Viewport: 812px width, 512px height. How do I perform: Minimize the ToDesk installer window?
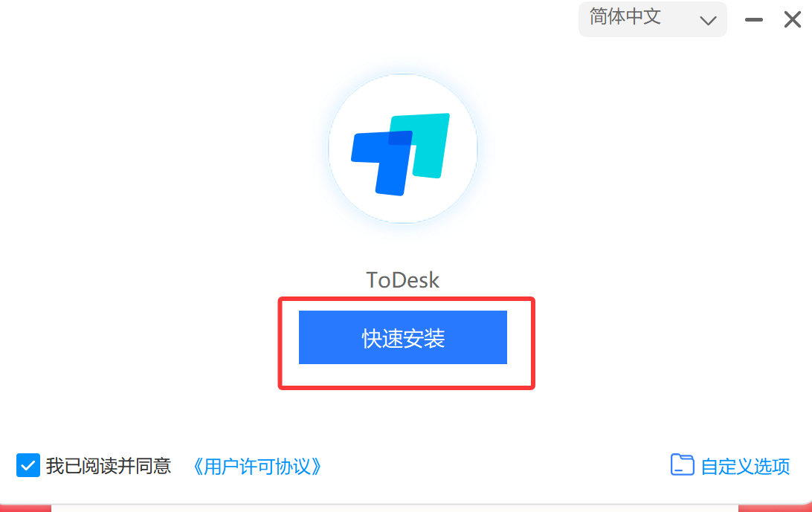pos(753,19)
